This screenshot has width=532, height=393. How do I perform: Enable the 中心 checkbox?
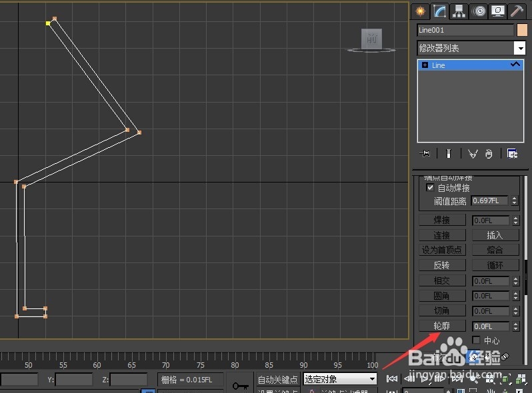click(x=477, y=340)
